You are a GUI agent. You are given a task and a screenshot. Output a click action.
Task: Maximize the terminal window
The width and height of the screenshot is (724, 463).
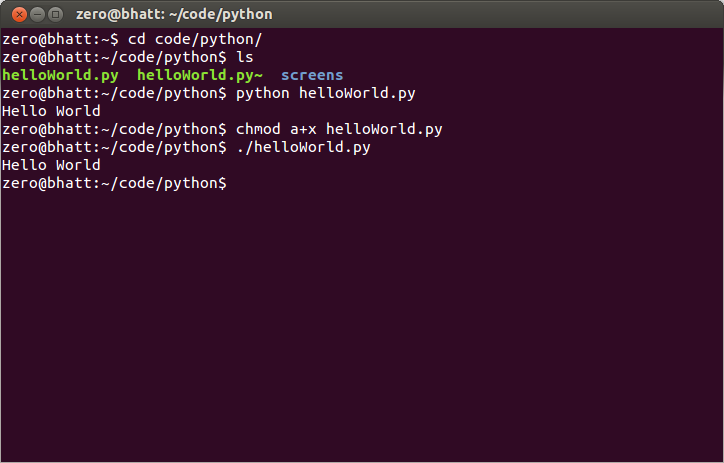55,14
